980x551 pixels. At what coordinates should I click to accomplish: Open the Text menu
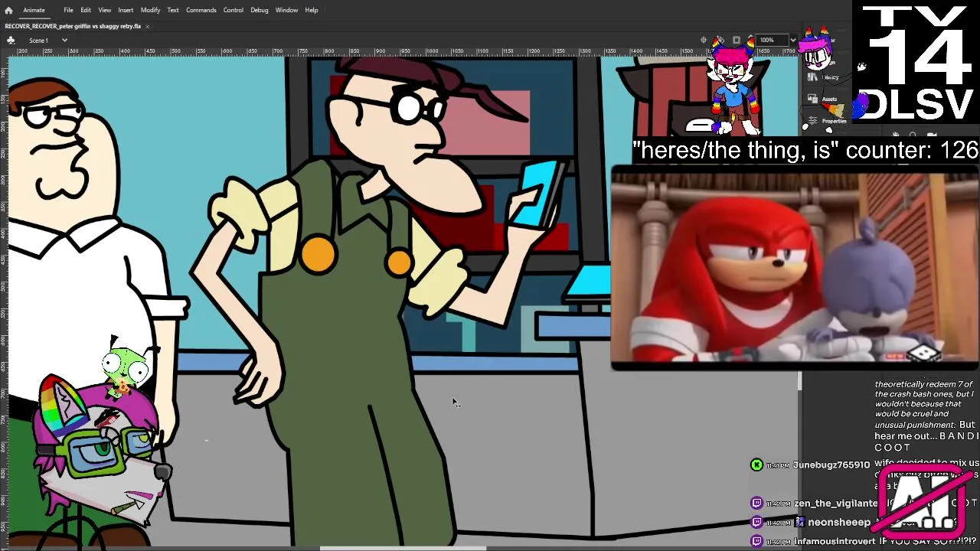click(x=173, y=10)
